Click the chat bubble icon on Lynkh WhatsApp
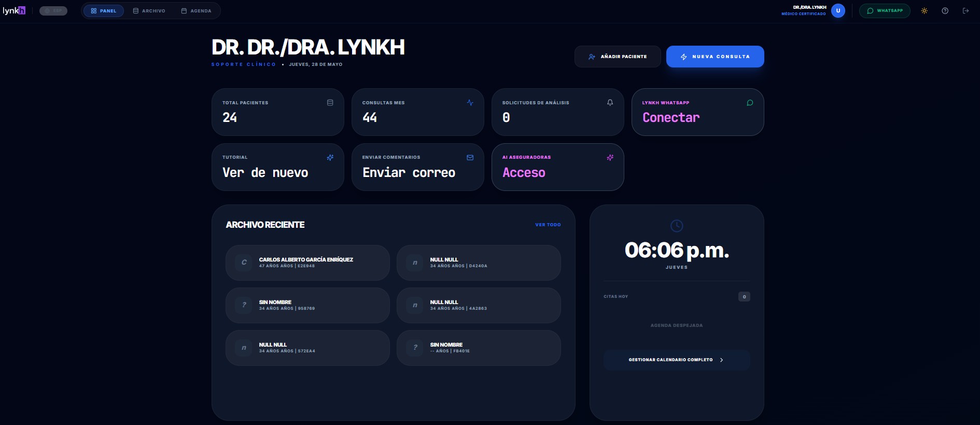 pos(750,103)
